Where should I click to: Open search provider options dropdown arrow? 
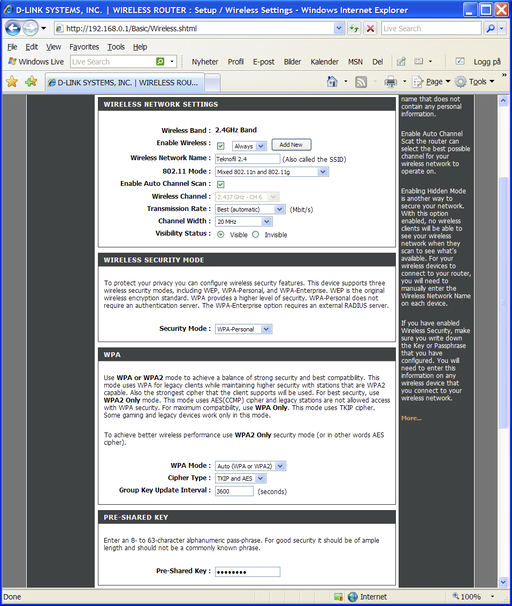pos(502,28)
